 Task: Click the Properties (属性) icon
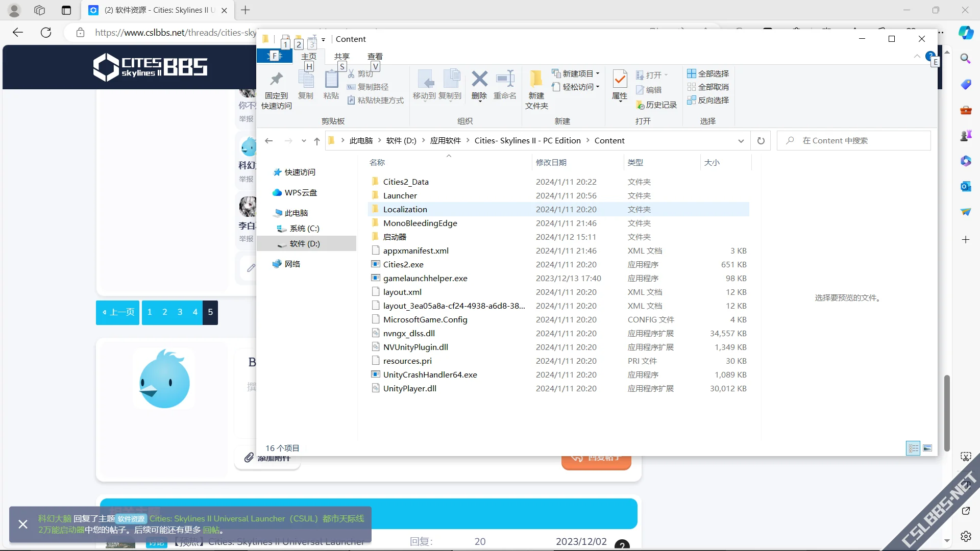click(x=620, y=79)
